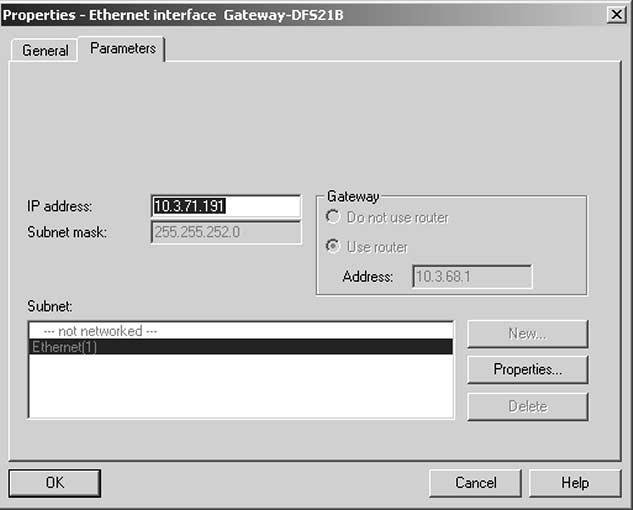Click the Subnet mask field 255.255.252.0
The image size is (633, 510).
point(226,232)
